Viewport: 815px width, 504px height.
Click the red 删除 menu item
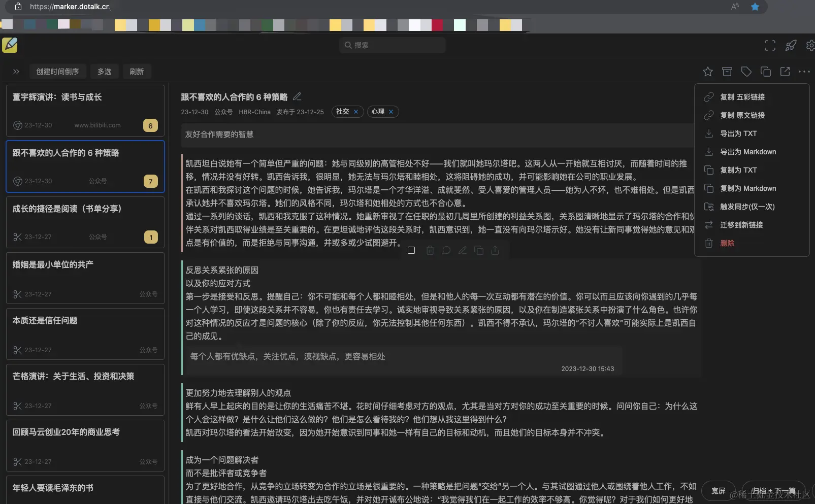point(752,243)
